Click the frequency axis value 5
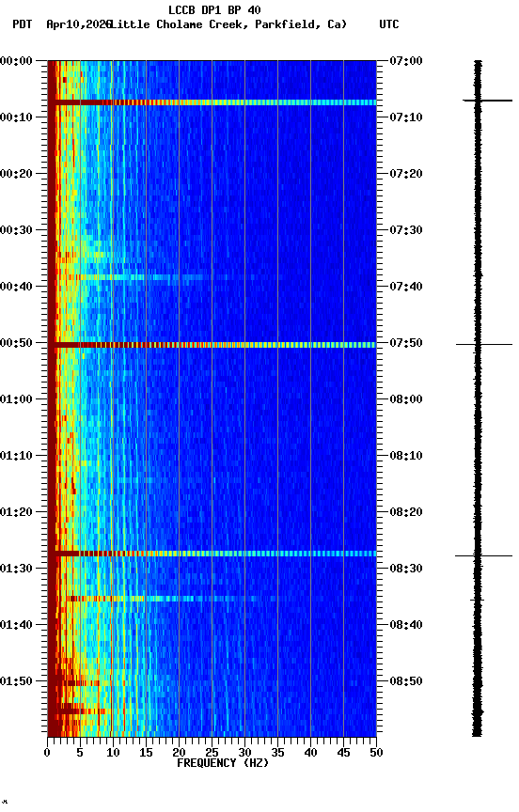519x812 pixels. tap(80, 753)
